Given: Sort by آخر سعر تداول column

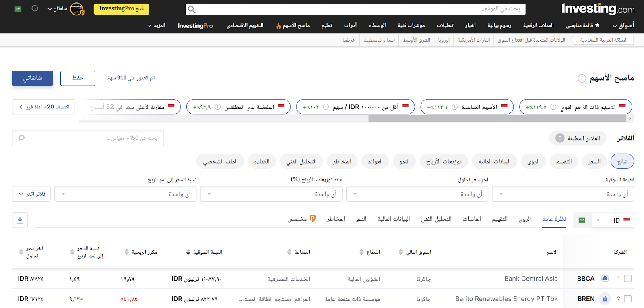Looking at the screenshot, I should pos(21,252).
